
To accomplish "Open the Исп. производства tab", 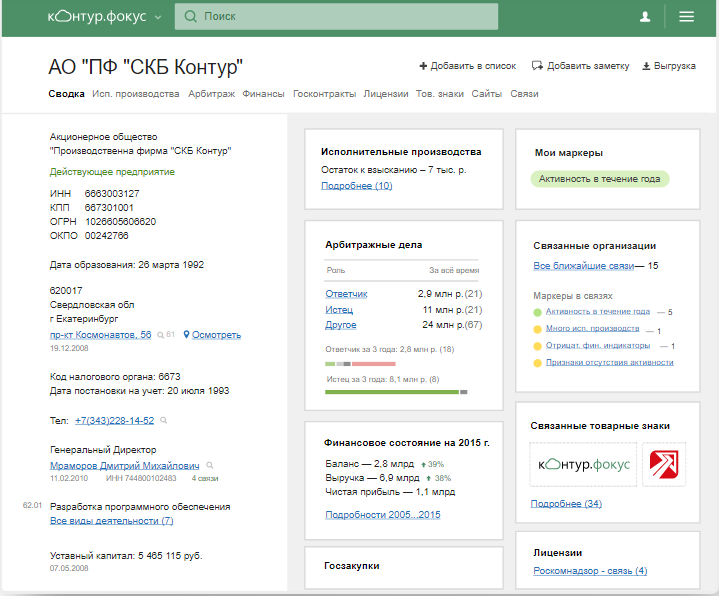I will [x=136, y=94].
